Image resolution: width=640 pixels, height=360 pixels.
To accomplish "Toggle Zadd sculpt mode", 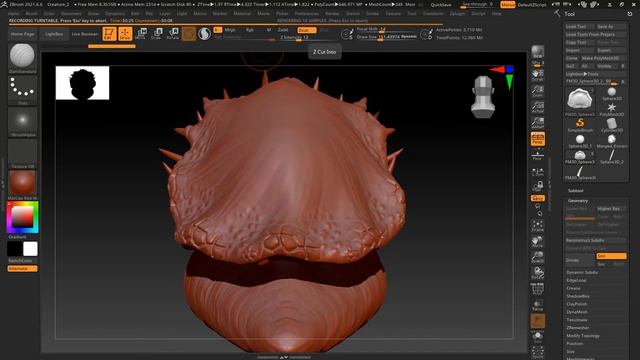I will coord(283,30).
